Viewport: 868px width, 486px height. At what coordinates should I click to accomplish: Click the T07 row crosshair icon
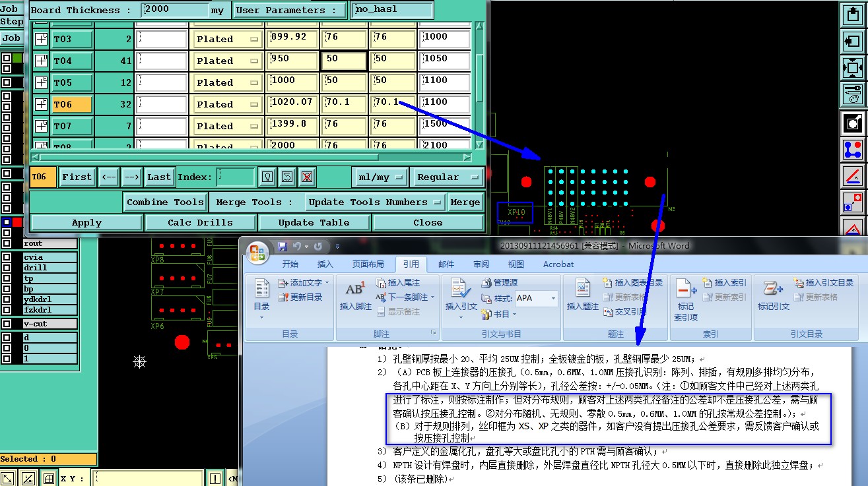[41, 126]
